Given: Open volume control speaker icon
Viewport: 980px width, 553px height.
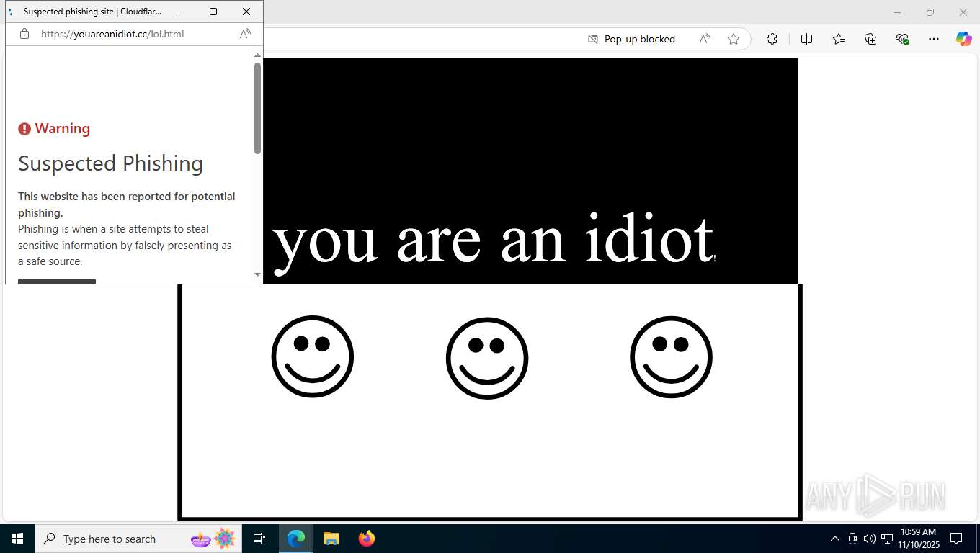Looking at the screenshot, I should [869, 539].
